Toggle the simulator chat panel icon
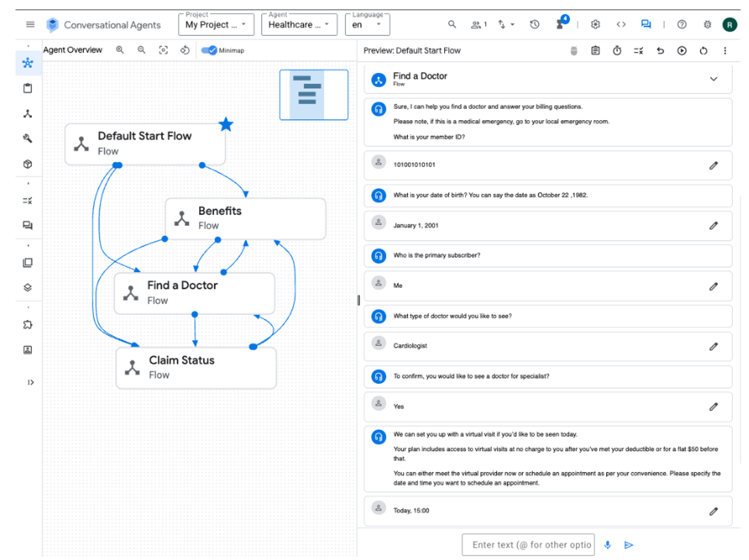 (x=646, y=24)
